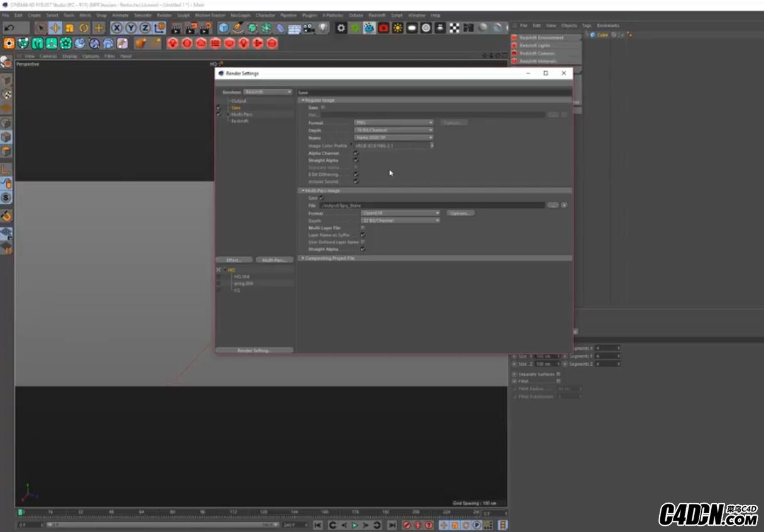Open the viewport Cameras menu
The height and width of the screenshot is (532, 764).
coord(48,56)
